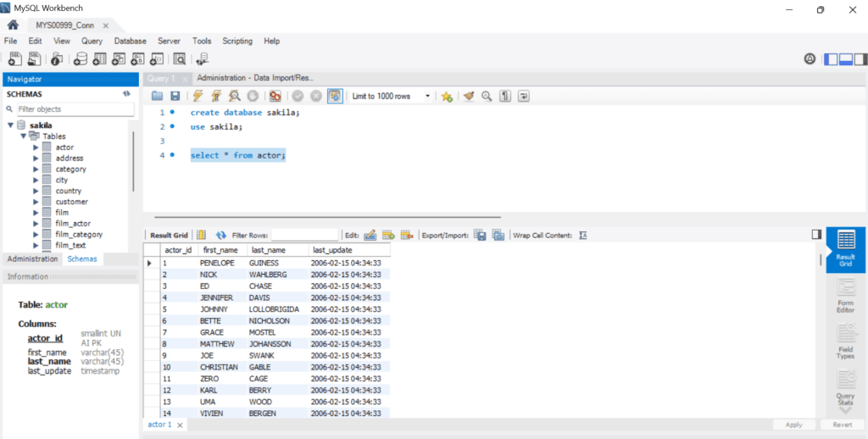Expand the actor table node

pyautogui.click(x=36, y=147)
